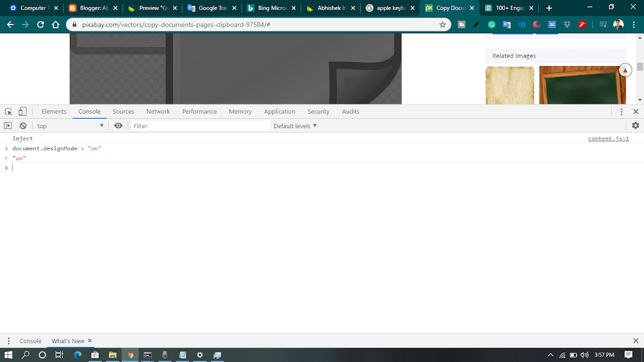This screenshot has height=362, width=644.
Task: Bookmark this page with the star icon
Action: coord(443,25)
